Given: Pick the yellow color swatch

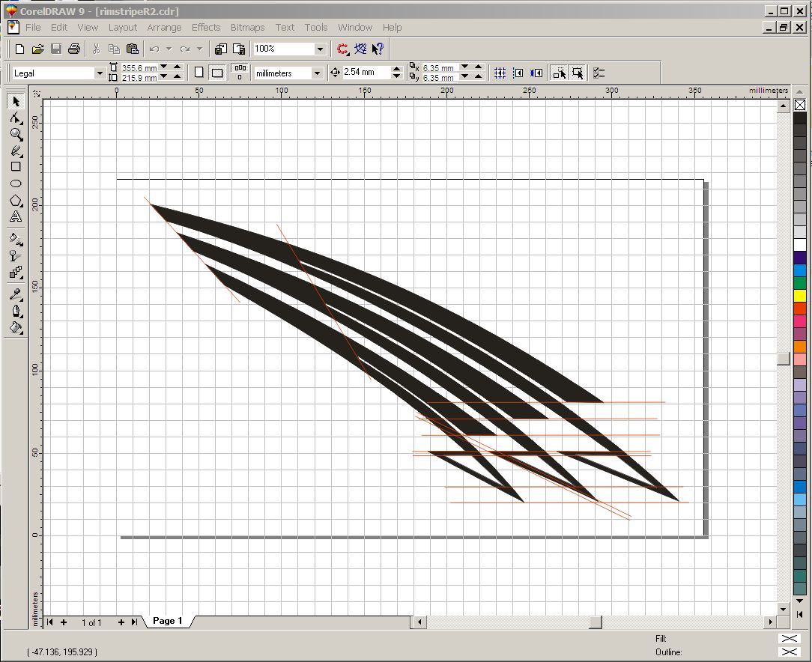Looking at the screenshot, I should point(799,296).
